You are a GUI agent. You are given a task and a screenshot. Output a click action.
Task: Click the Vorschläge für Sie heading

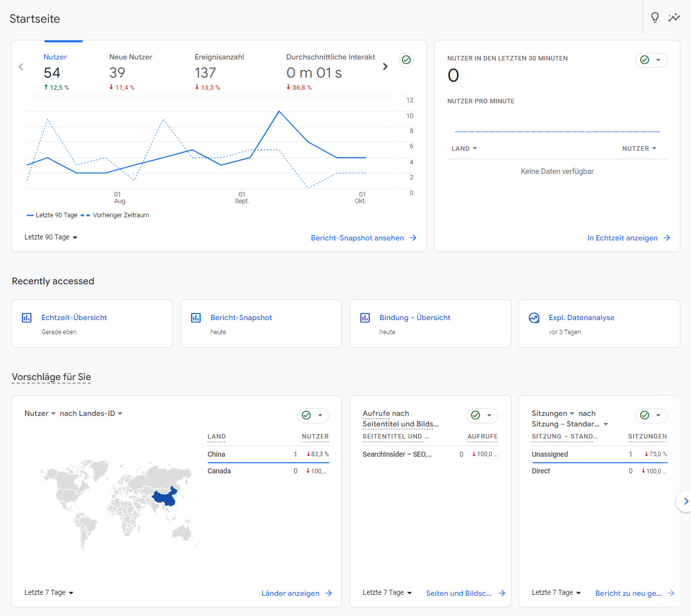click(51, 377)
